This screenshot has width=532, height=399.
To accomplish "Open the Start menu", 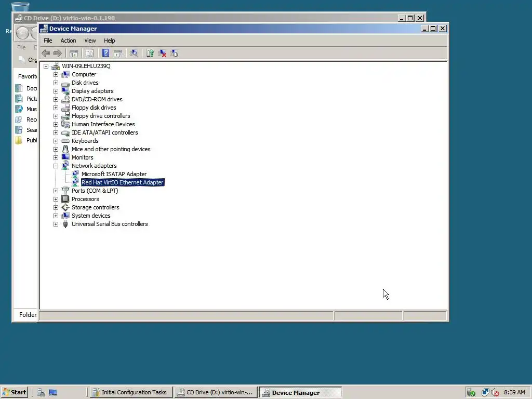I will tap(14, 393).
